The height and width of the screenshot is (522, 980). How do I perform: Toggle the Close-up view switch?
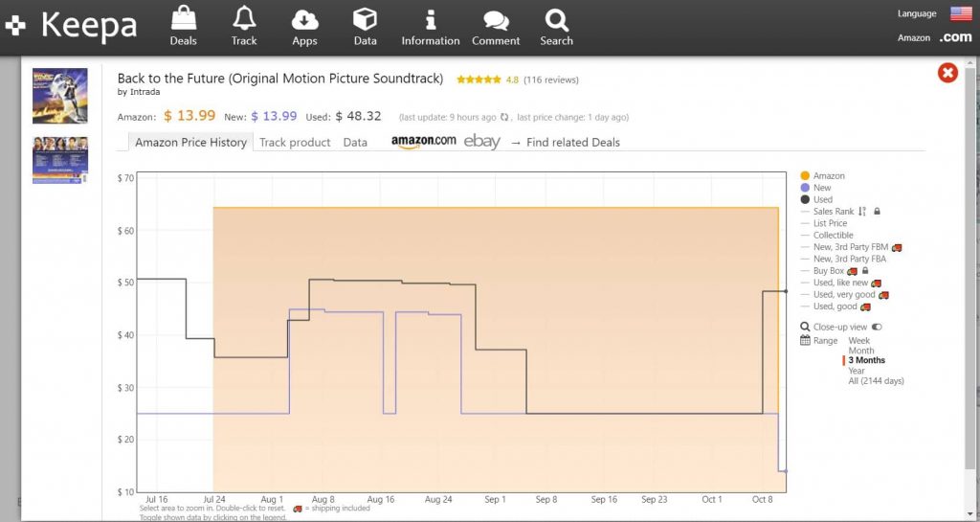click(877, 327)
